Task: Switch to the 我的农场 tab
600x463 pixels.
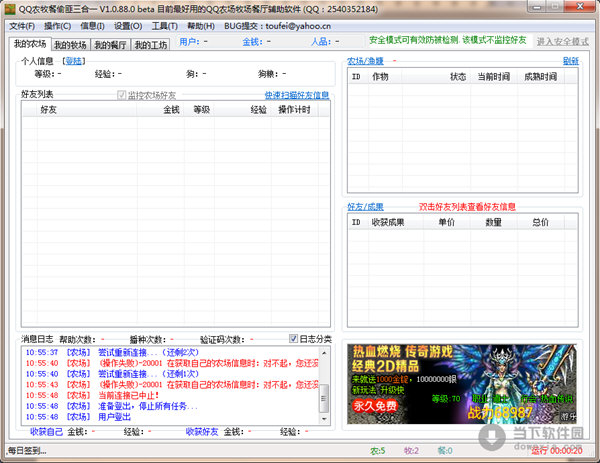Action: pos(30,44)
